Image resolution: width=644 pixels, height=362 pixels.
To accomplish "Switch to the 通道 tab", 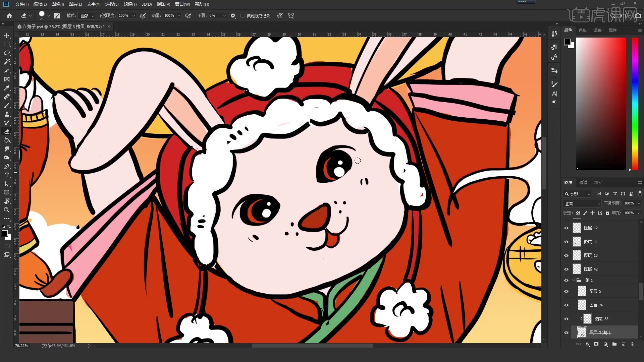I will click(x=583, y=182).
